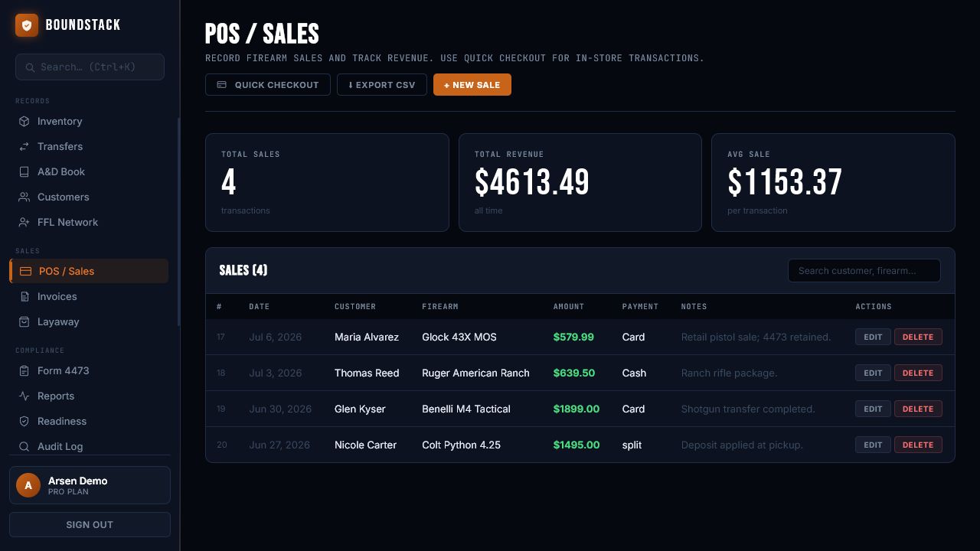This screenshot has width=980, height=551.
Task: Edit the Nicole Carter sale
Action: pos(874,445)
